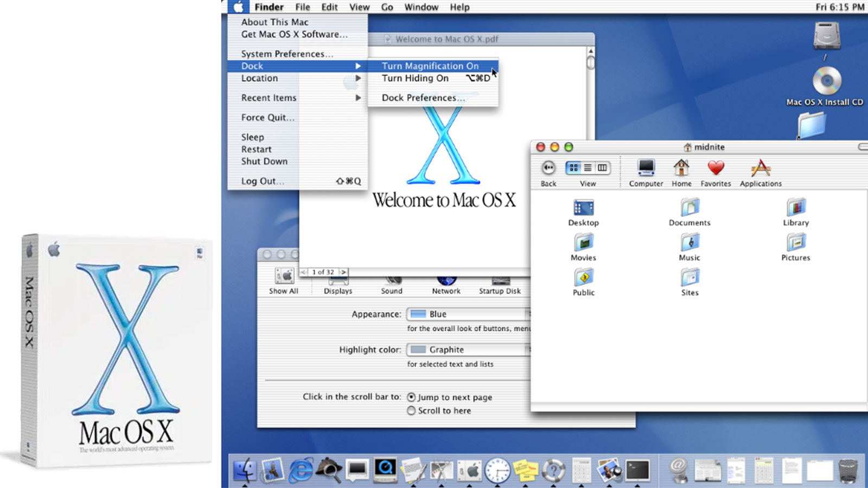Expand the Recent Items submenu
The height and width of the screenshot is (488, 868).
click(269, 98)
